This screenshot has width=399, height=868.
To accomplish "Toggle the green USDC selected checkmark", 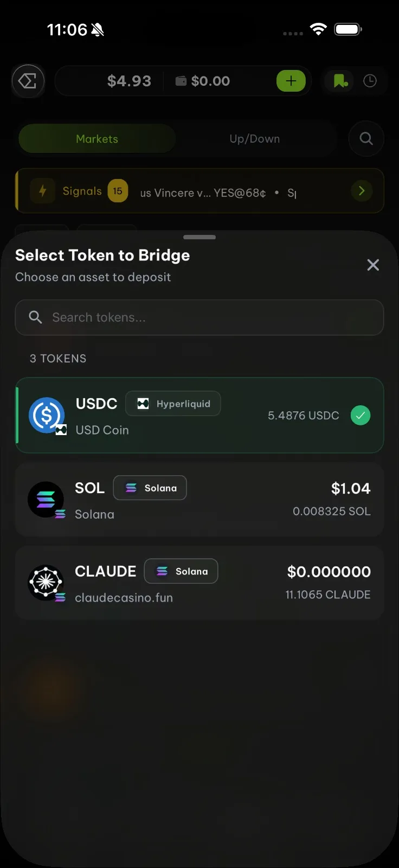I will pyautogui.click(x=361, y=416).
